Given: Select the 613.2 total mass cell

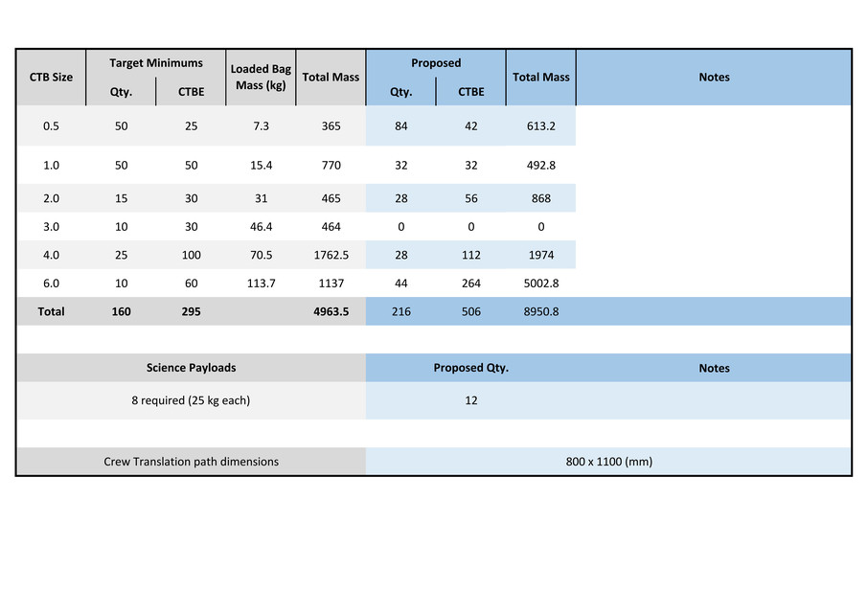Looking at the screenshot, I should 541,125.
